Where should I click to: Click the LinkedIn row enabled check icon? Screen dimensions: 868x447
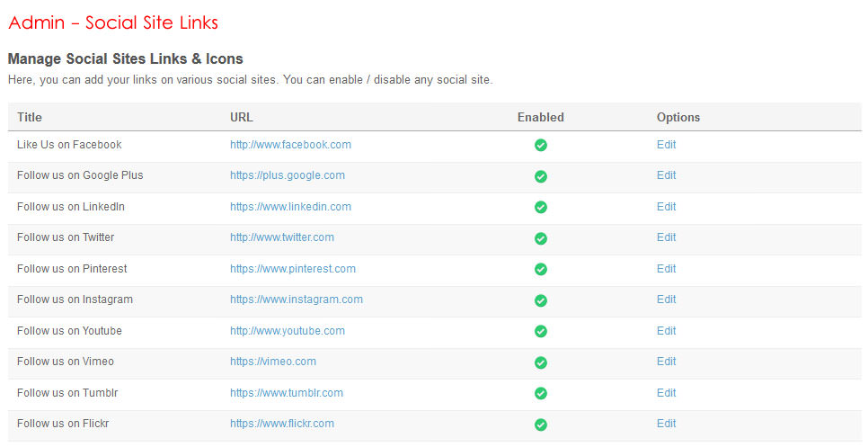541,208
